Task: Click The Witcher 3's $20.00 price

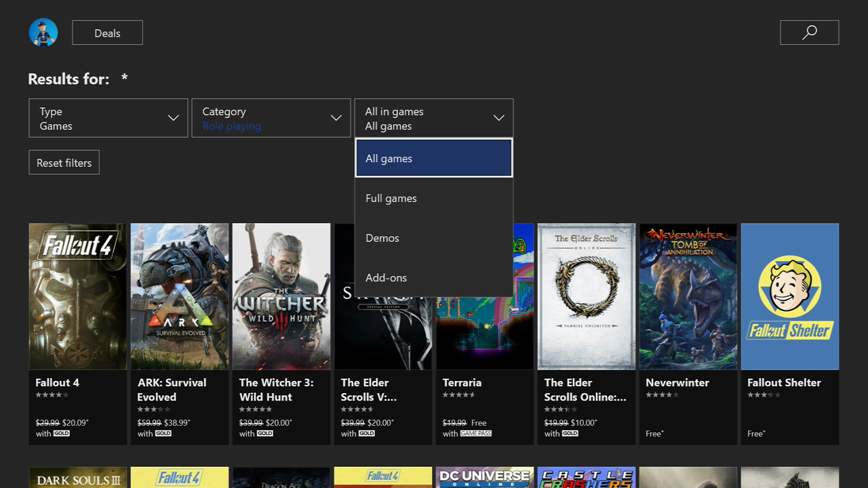Action: 279,422
